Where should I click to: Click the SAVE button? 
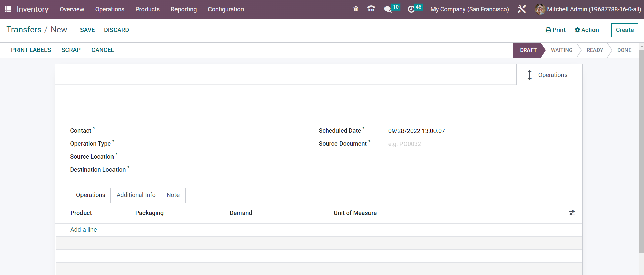(87, 30)
